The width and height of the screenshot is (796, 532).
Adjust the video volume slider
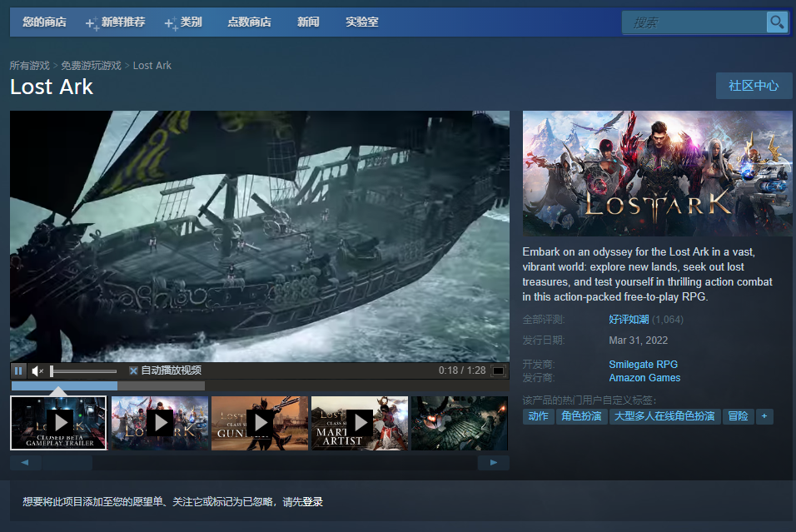84,371
